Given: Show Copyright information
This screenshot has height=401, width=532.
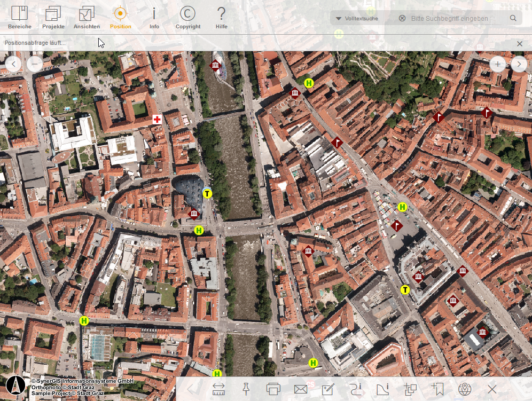Looking at the screenshot, I should 187,16.
